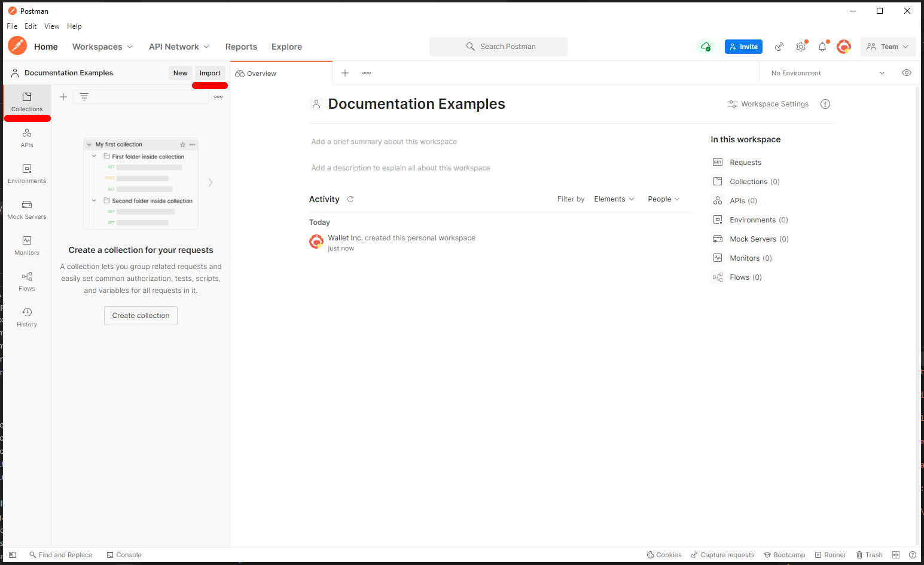Click the plus icon to add collection
This screenshot has height=565, width=924.
pyautogui.click(x=63, y=97)
